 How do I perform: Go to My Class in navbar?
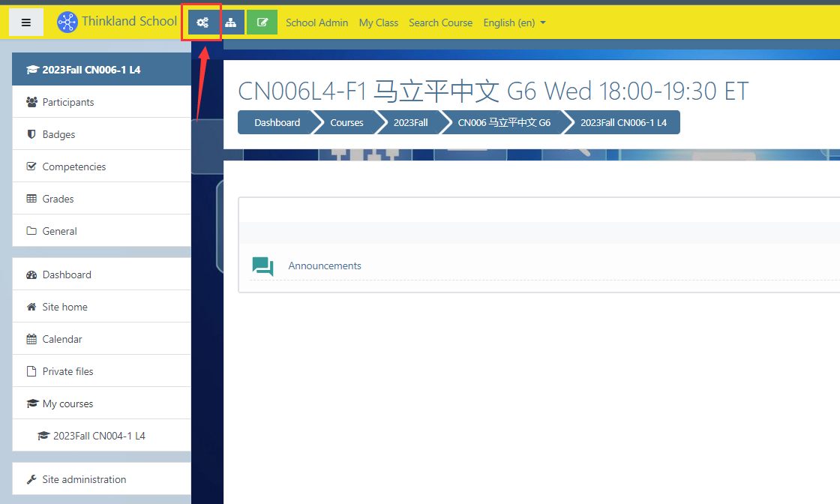coord(378,22)
